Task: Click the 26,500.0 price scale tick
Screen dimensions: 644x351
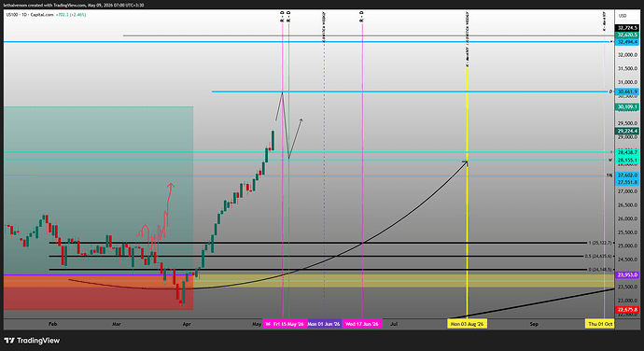Action: pyautogui.click(x=628, y=205)
